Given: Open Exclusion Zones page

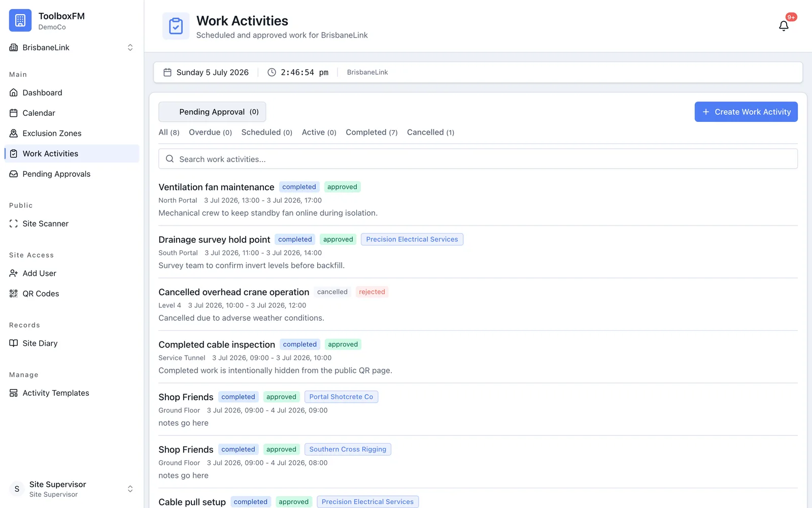Looking at the screenshot, I should 72,133.
